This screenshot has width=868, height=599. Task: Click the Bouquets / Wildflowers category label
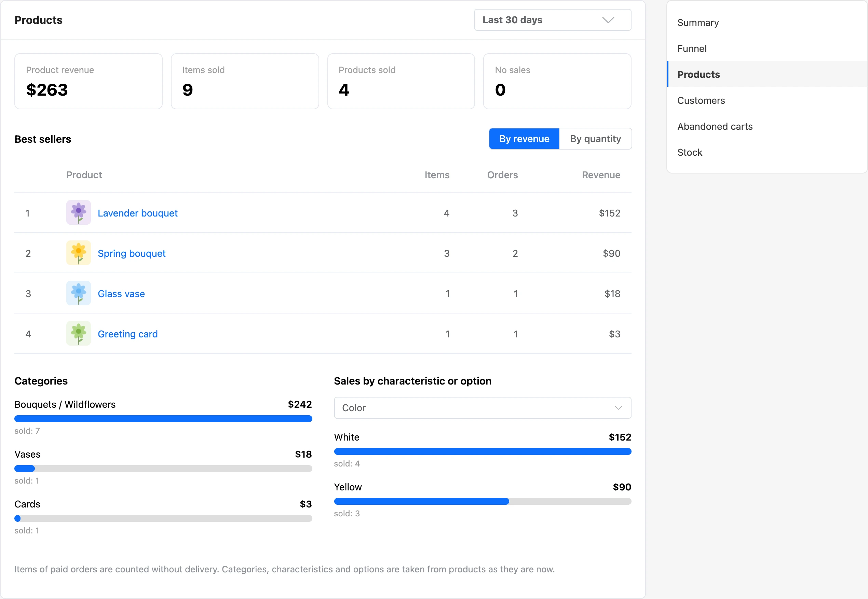pos(65,404)
